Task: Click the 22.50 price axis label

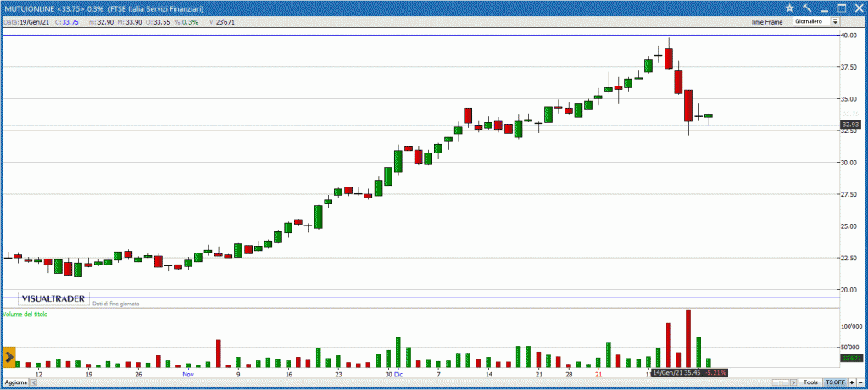Action: point(849,258)
